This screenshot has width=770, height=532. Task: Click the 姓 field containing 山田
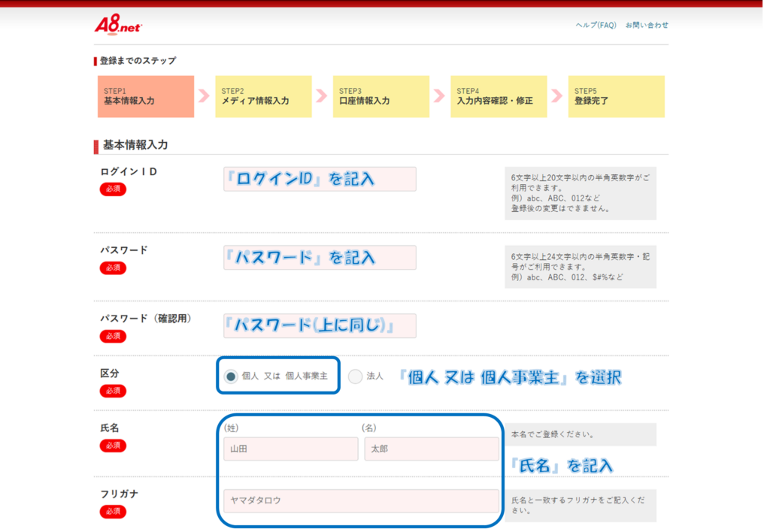click(290, 449)
